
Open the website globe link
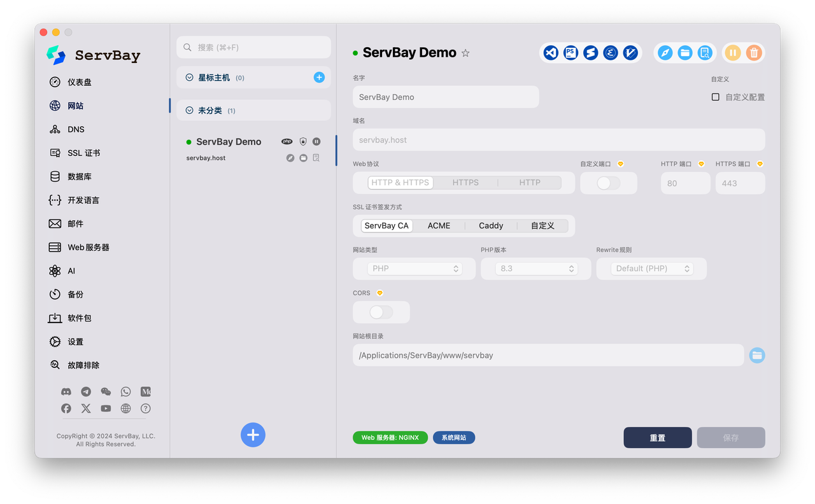(x=125, y=409)
